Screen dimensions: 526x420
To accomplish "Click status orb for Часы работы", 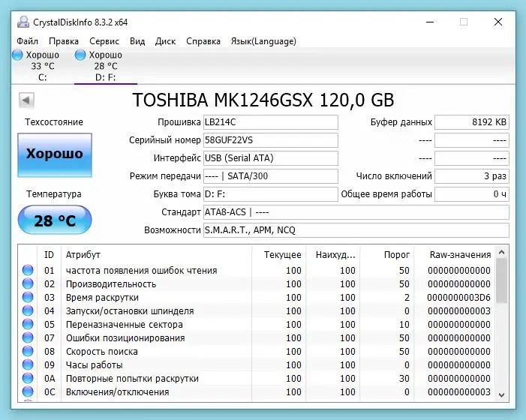I will pos(28,364).
